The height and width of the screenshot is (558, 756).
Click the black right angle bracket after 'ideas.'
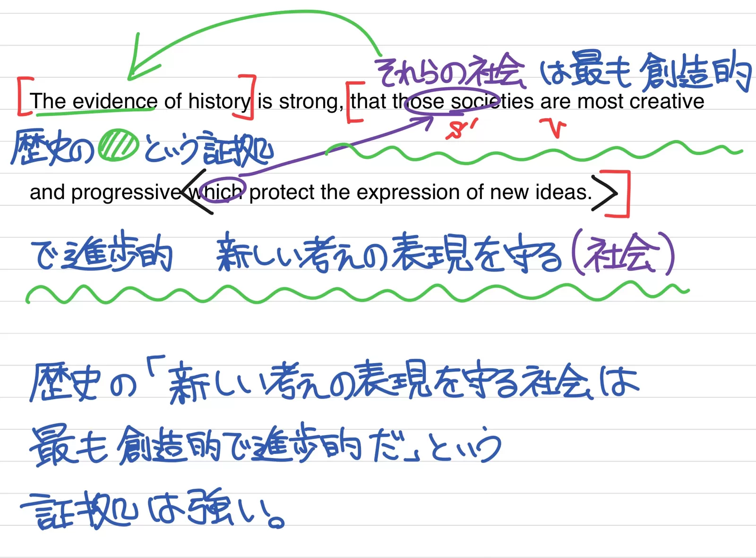tap(605, 193)
